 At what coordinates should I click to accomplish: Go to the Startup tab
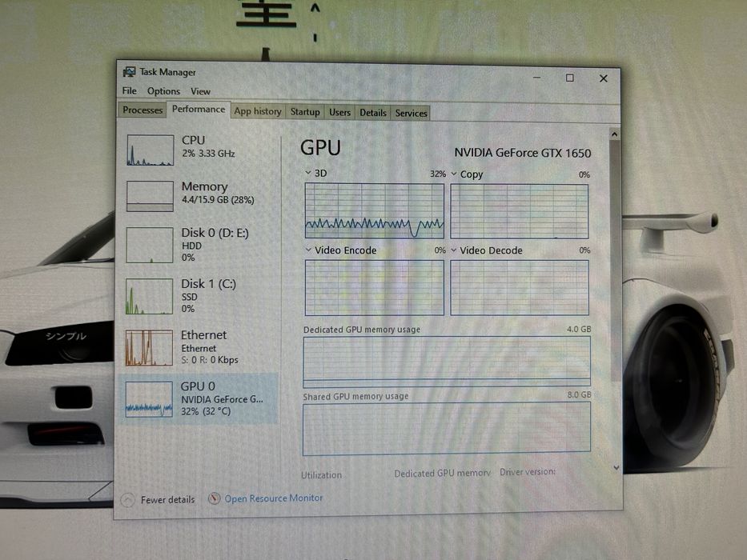pyautogui.click(x=305, y=112)
